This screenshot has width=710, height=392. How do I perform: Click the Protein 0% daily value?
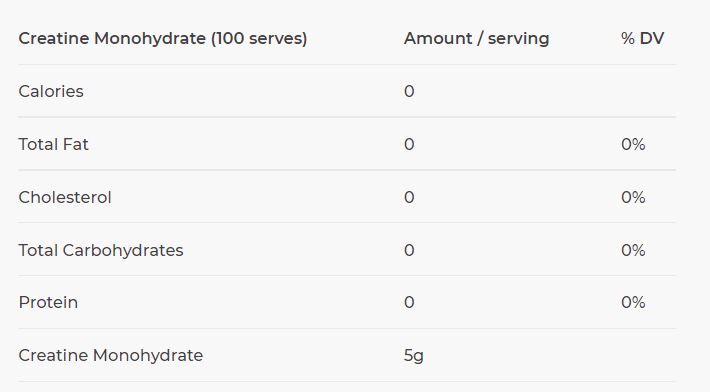coord(633,302)
